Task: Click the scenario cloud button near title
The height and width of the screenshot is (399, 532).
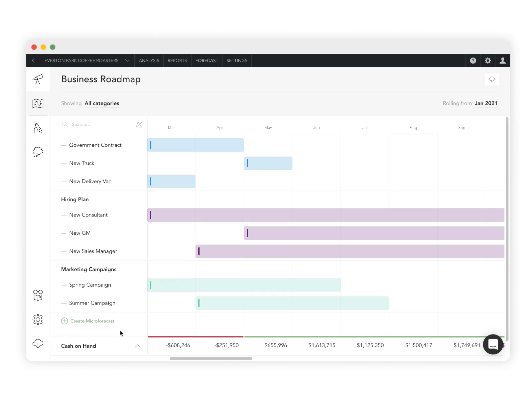Action: coord(492,79)
